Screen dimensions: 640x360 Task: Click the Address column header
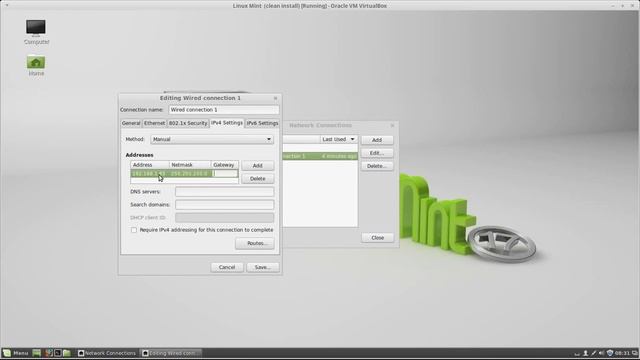click(150, 165)
